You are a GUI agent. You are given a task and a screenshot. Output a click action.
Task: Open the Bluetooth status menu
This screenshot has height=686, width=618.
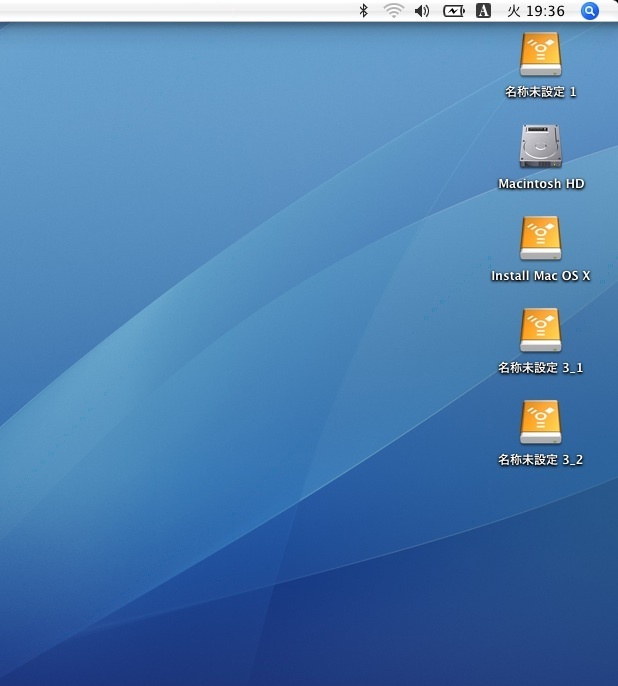click(x=365, y=11)
